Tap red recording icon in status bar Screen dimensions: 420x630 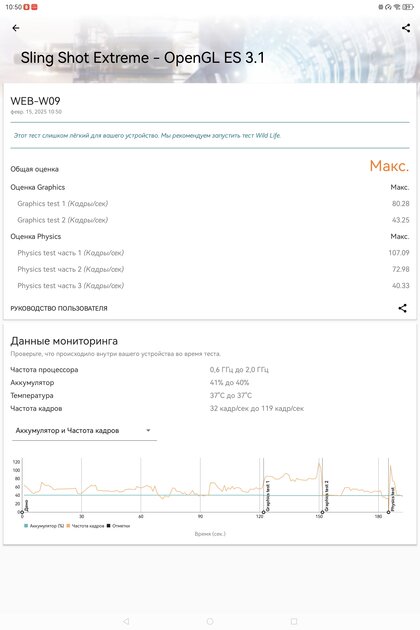coord(27,7)
